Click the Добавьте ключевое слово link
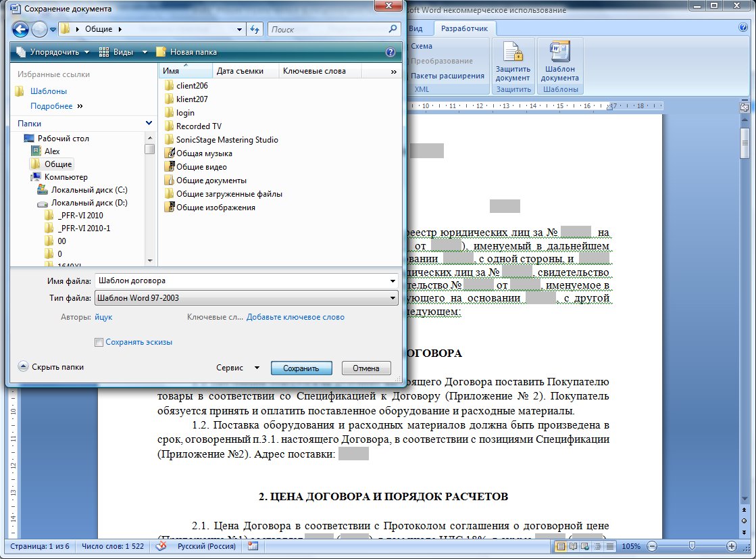The width and height of the screenshot is (756, 559). [295, 317]
